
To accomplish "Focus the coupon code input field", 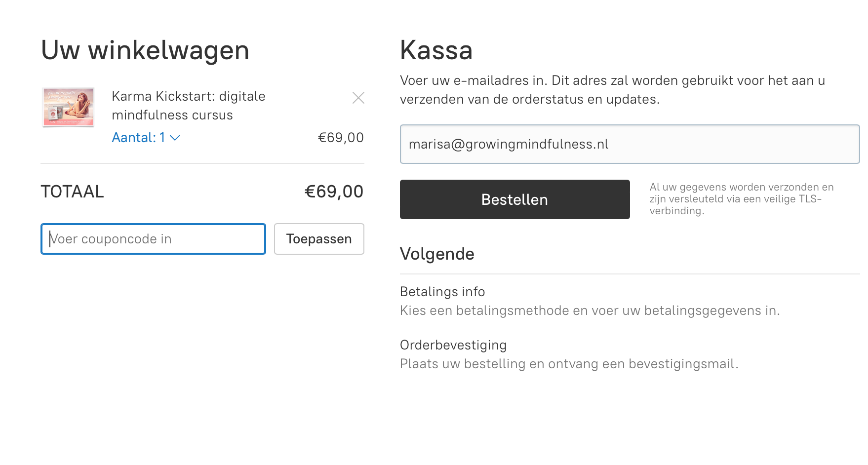I will click(153, 239).
